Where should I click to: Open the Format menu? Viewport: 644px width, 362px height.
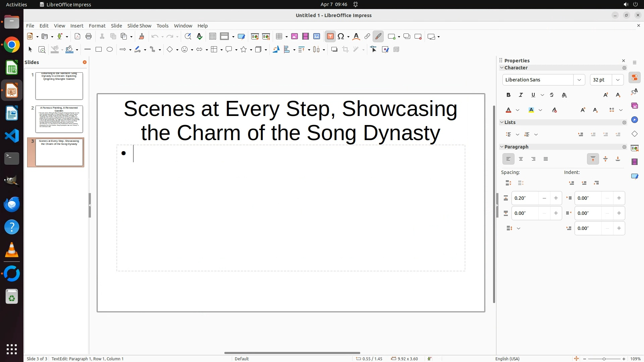click(x=97, y=26)
